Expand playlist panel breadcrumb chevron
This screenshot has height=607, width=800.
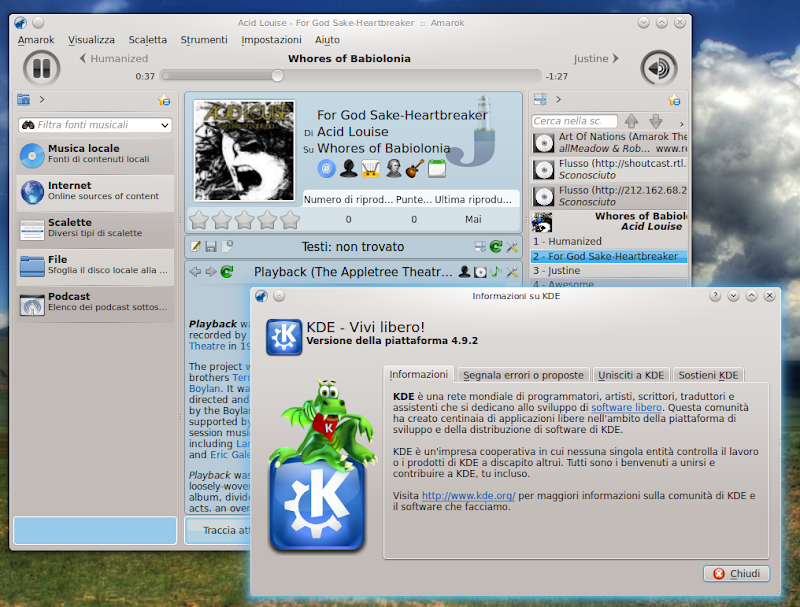pos(558,99)
